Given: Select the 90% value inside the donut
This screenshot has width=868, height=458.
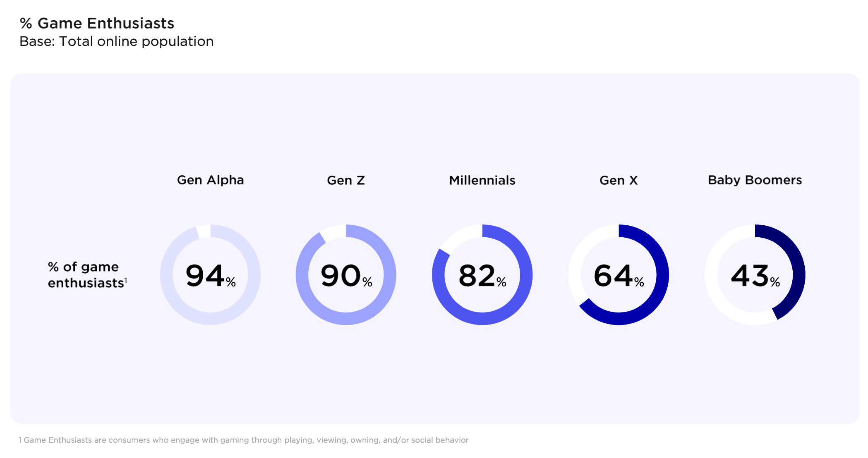Looking at the screenshot, I should click(346, 276).
